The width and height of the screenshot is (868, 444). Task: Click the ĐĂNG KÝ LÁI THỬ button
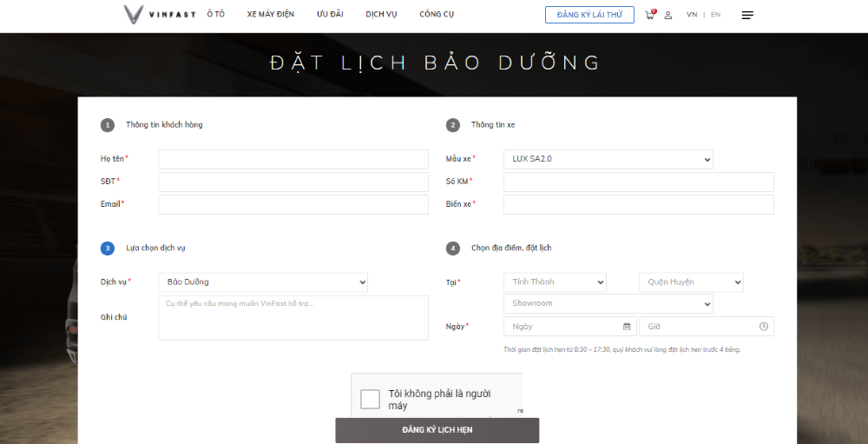(x=589, y=15)
